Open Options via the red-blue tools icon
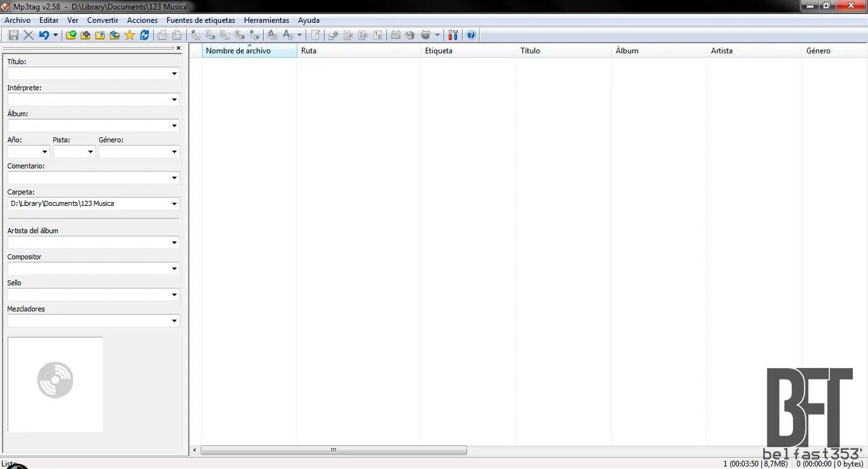The height and width of the screenshot is (469, 868). [x=453, y=35]
